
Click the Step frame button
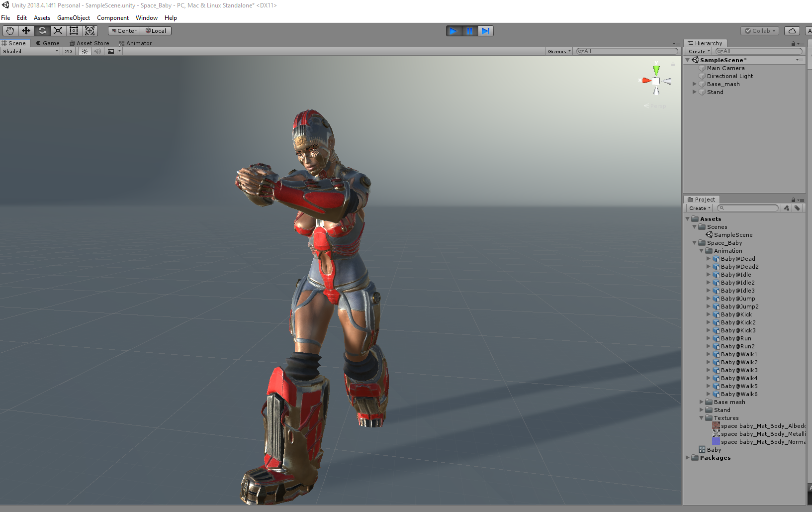(485, 31)
